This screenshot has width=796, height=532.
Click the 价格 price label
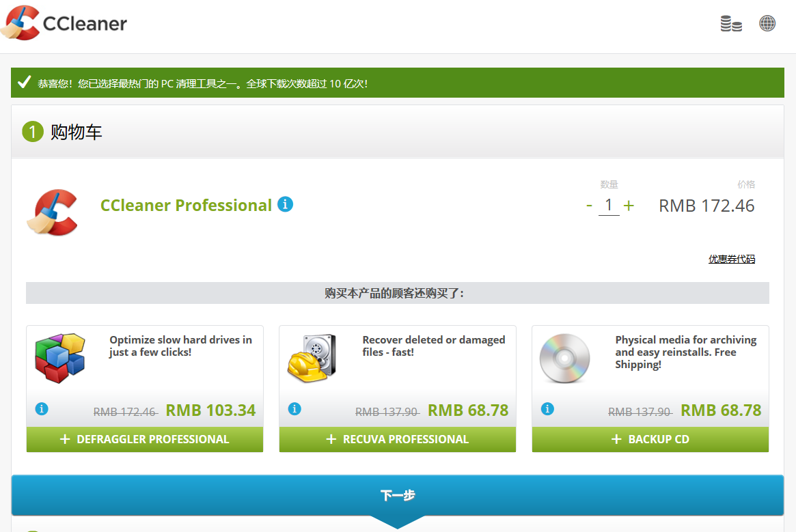[x=746, y=184]
